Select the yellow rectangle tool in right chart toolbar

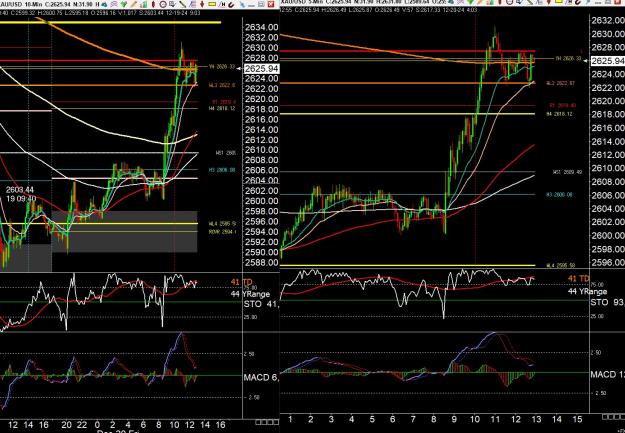pyautogui.click(x=558, y=1)
